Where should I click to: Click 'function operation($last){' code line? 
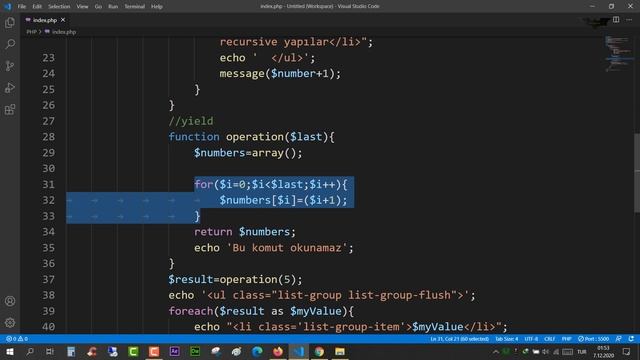(x=251, y=137)
